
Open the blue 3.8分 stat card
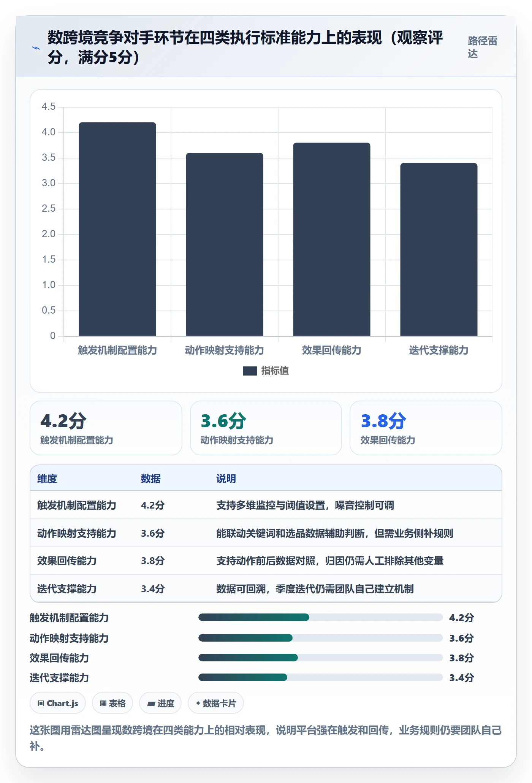pyautogui.click(x=426, y=428)
